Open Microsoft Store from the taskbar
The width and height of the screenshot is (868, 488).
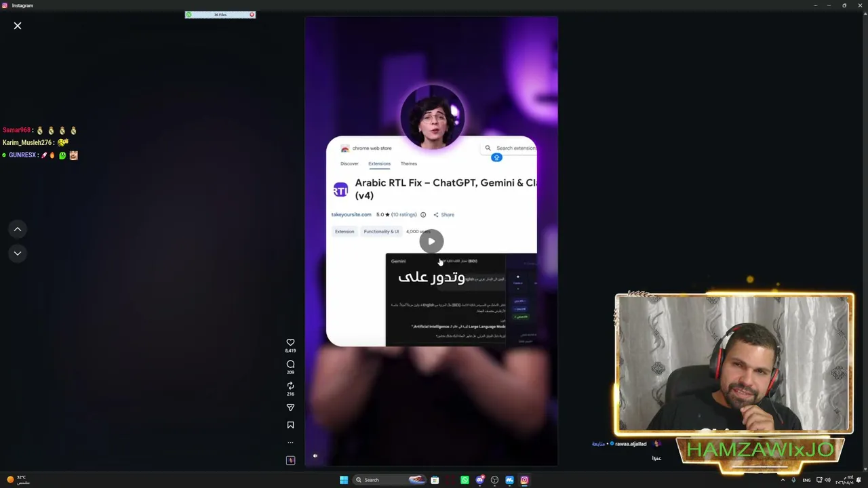pos(435,480)
